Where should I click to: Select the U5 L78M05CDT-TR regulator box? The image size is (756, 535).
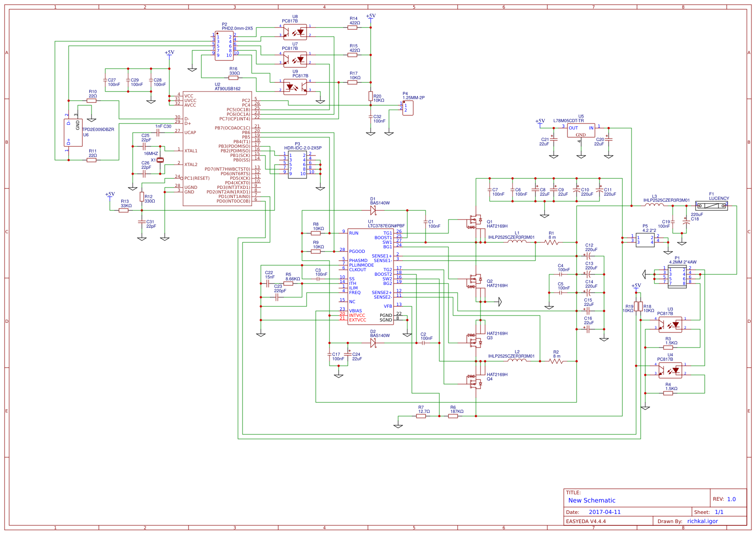point(581,130)
